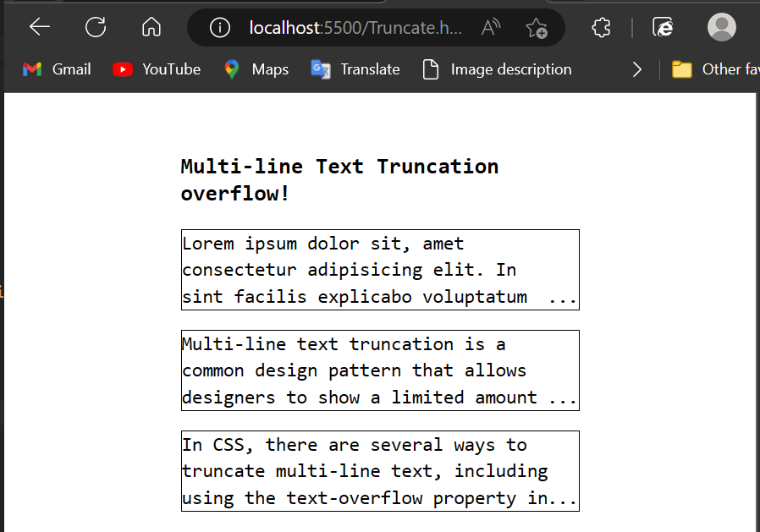Open the Image description favorite

[x=497, y=69]
